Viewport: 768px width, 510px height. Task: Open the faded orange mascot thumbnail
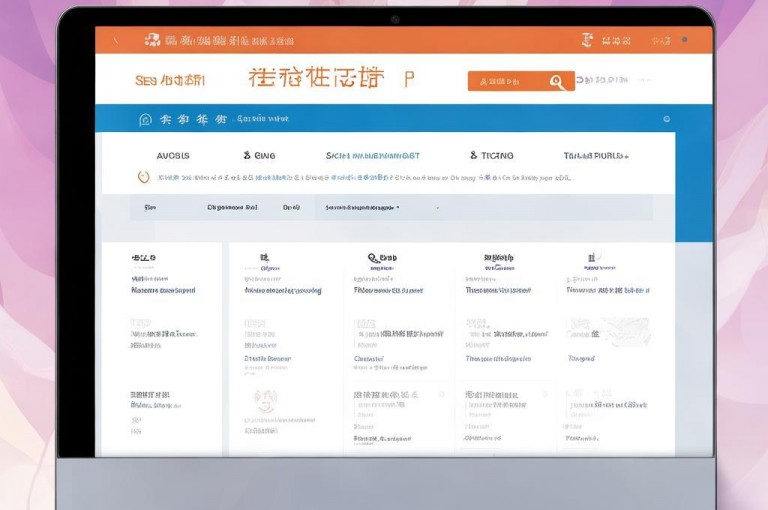coord(266,401)
